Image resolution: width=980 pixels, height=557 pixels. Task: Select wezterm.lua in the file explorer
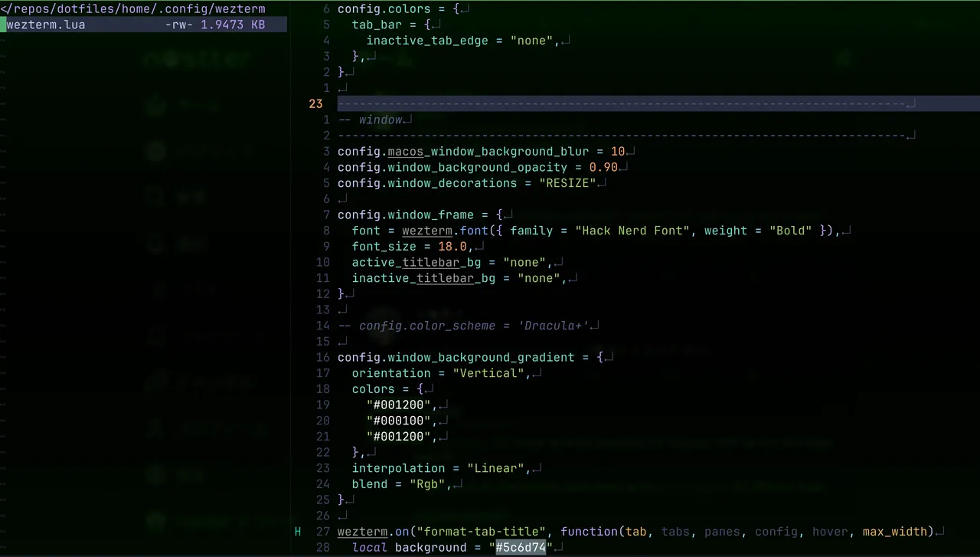46,25
